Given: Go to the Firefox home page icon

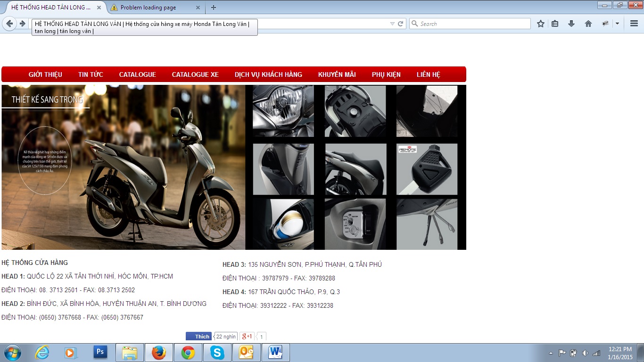Looking at the screenshot, I should point(588,24).
